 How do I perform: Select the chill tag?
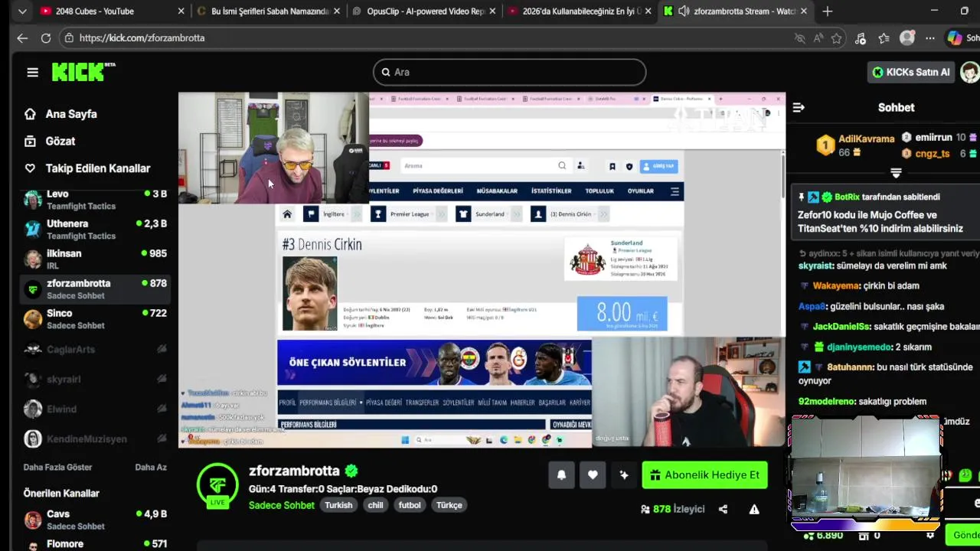(375, 505)
